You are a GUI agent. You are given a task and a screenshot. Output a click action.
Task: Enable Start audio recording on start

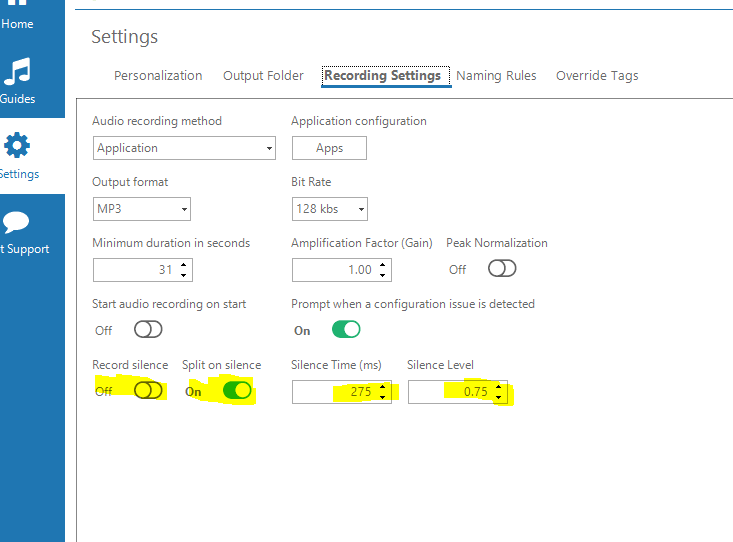[x=148, y=330]
